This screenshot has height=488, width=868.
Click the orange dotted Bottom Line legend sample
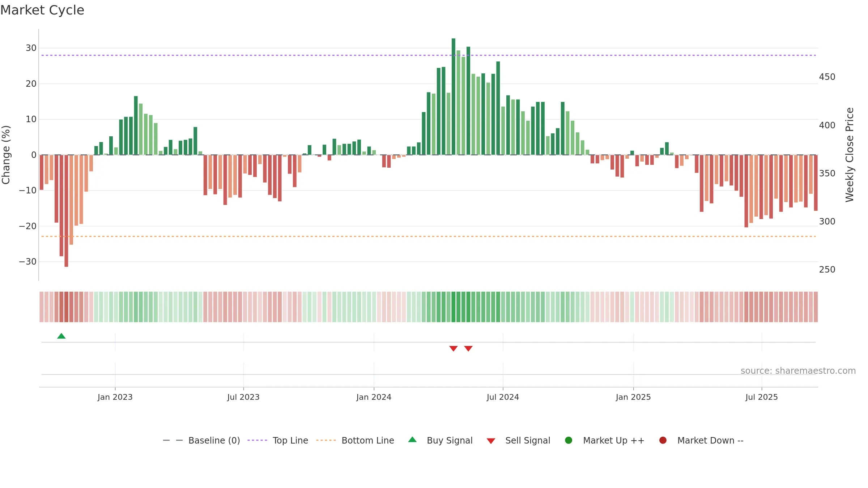coord(326,440)
